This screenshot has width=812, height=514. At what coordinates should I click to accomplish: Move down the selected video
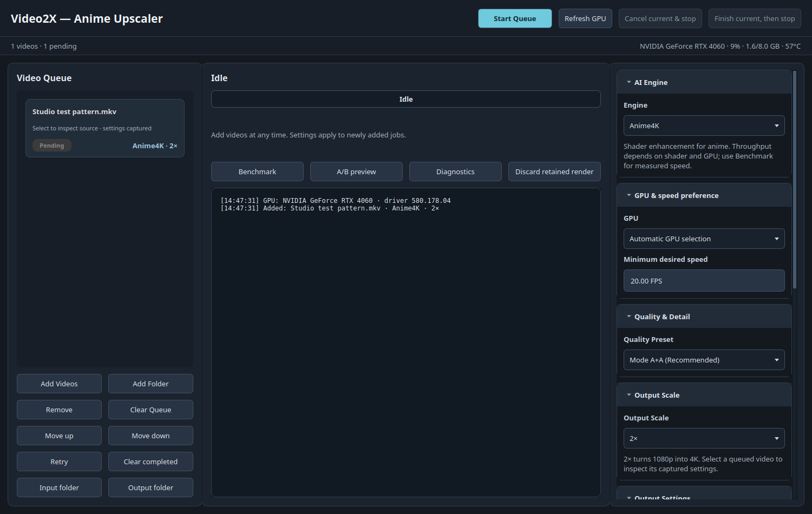click(x=150, y=436)
